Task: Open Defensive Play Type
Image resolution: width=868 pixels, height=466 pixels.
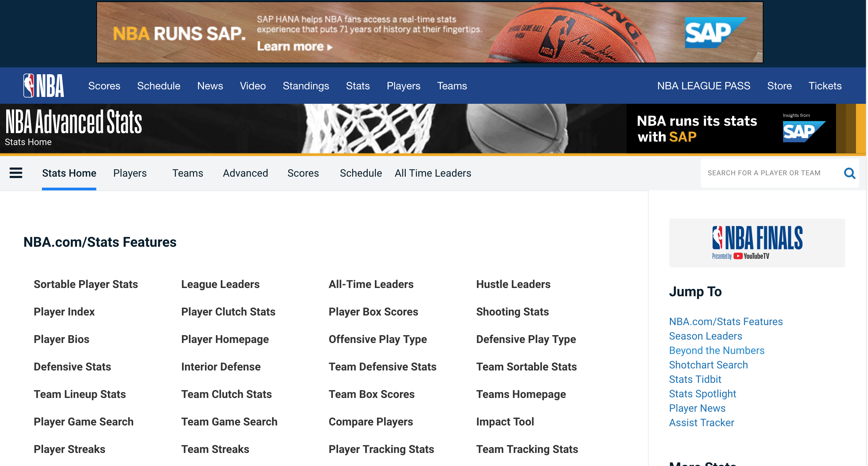Action: point(526,339)
